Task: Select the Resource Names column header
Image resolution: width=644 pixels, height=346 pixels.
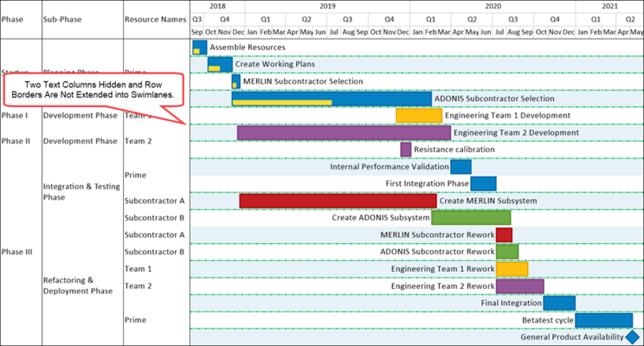Action: [x=155, y=19]
